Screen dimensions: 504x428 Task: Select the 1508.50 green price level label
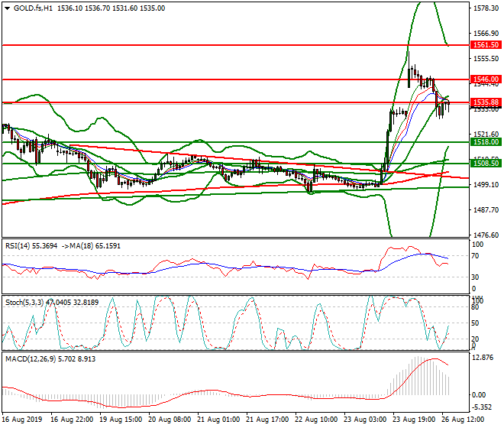(x=486, y=163)
